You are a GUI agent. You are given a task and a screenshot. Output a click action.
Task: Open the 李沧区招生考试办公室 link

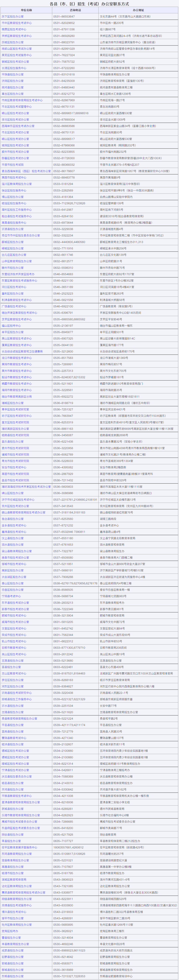pos(15,119)
